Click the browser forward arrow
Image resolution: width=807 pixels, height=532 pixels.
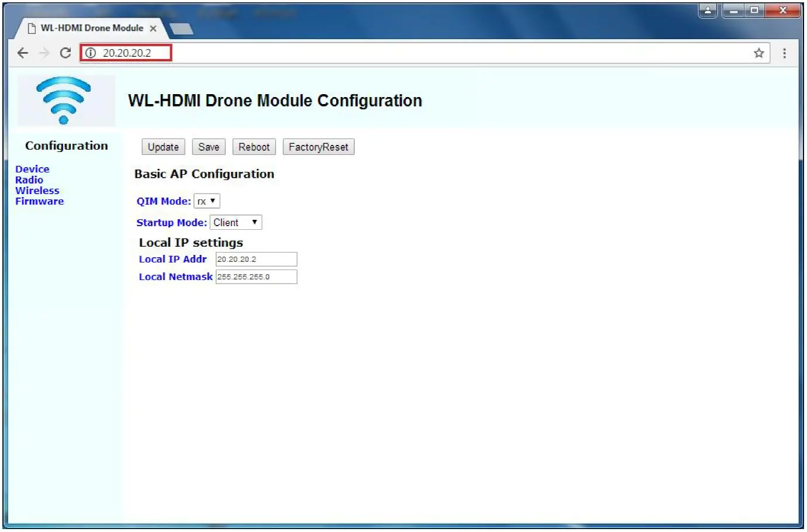click(44, 53)
